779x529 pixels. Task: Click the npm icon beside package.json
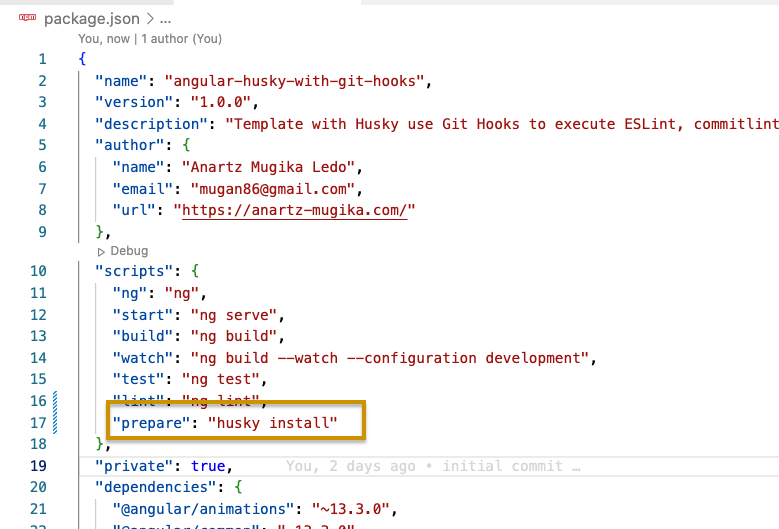tap(27, 18)
